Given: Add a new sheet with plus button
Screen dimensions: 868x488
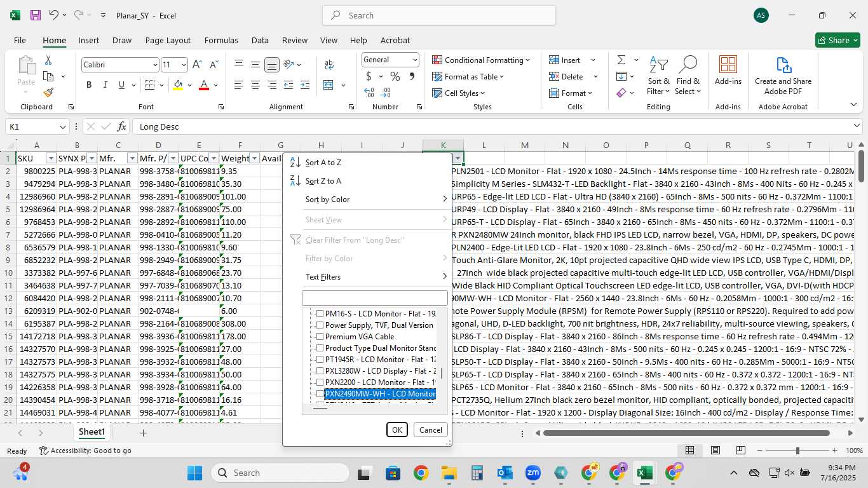Looking at the screenshot, I should point(143,433).
